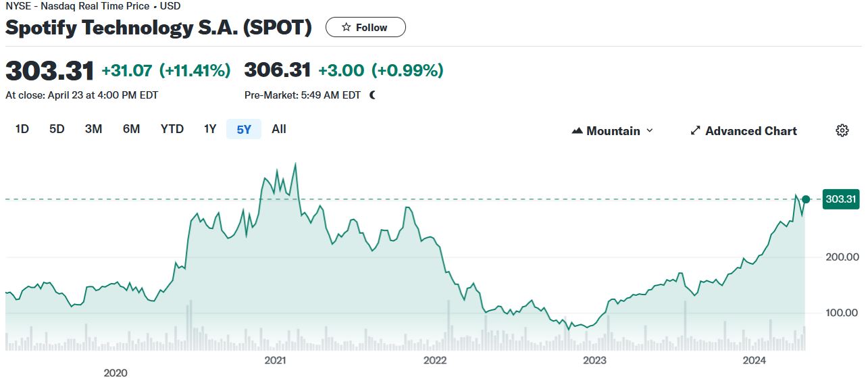This screenshot has height=381, width=868.
Task: Click the green endpoint dot on price line
Action: tap(806, 199)
